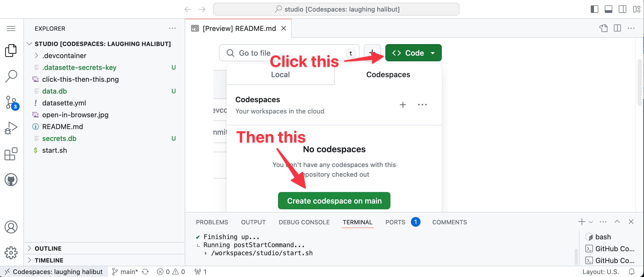Viewport: 644px width, 277px height.
Task: Toggle the secondary side bar layout icon
Action: [x=622, y=9]
